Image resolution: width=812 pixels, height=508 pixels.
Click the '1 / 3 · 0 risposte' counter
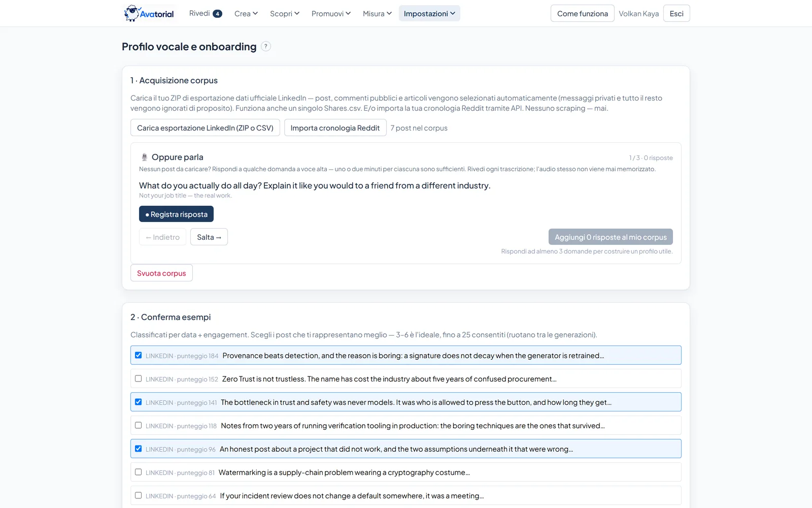point(651,158)
